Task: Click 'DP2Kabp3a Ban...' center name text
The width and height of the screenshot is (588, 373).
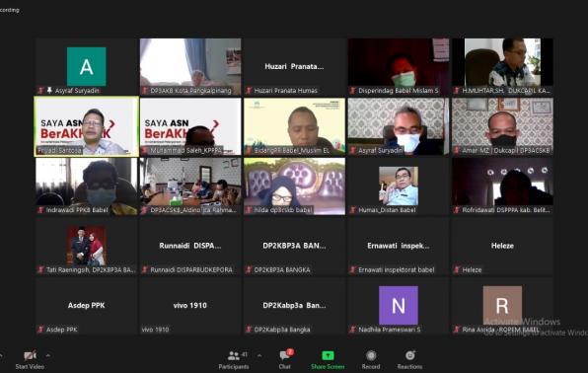Action: (x=294, y=306)
